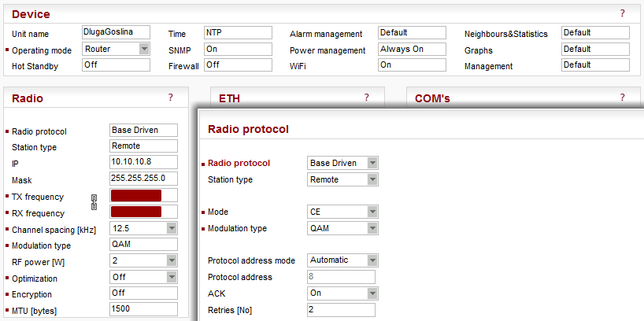Open the Optimization dropdown in Radio panel
This screenshot has height=321, width=644.
click(144, 278)
